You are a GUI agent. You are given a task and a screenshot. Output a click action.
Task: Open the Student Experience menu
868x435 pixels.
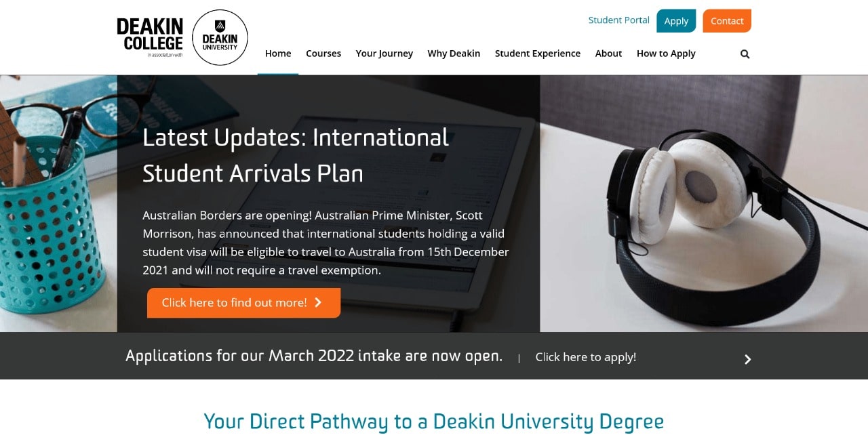pos(538,54)
